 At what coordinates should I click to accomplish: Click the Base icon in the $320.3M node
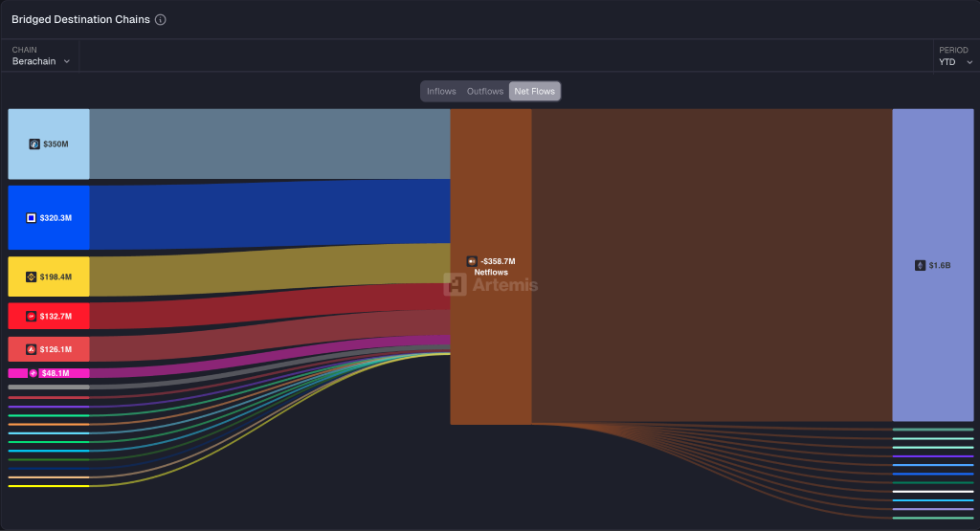coord(31,218)
